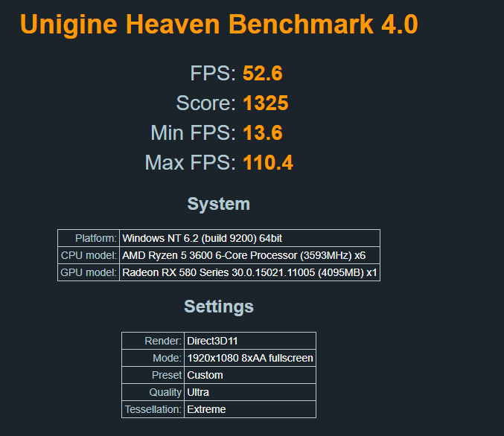504x436 pixels.
Task: Select the Extreme tessellation value
Action: (x=250, y=409)
